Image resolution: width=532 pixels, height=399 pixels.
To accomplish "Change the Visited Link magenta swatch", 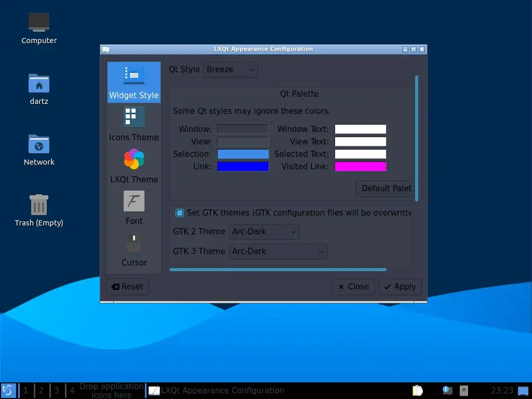I will pos(361,167).
